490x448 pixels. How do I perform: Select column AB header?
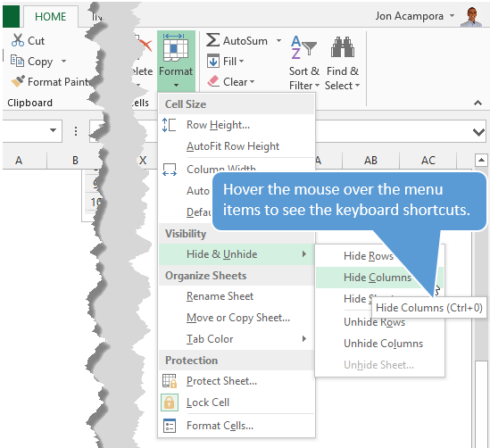tap(370, 161)
